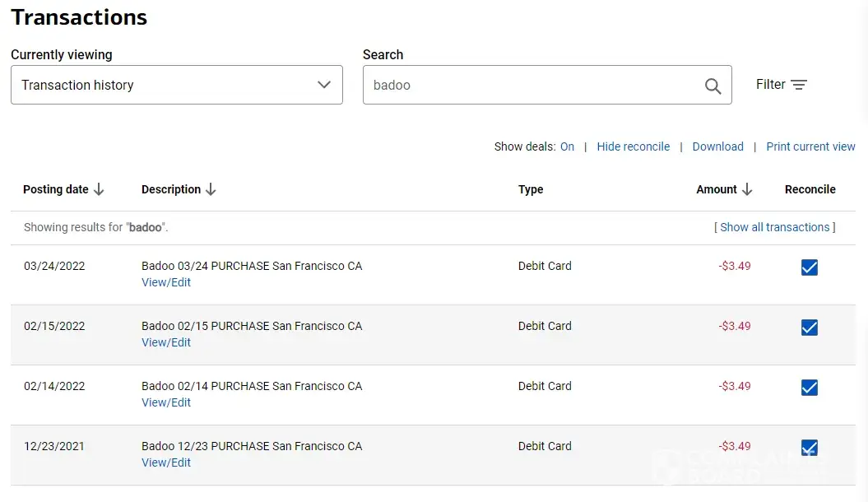The width and height of the screenshot is (868, 502).
Task: Open View/Edit for Badoo 03/24 purchase
Action: pos(166,282)
